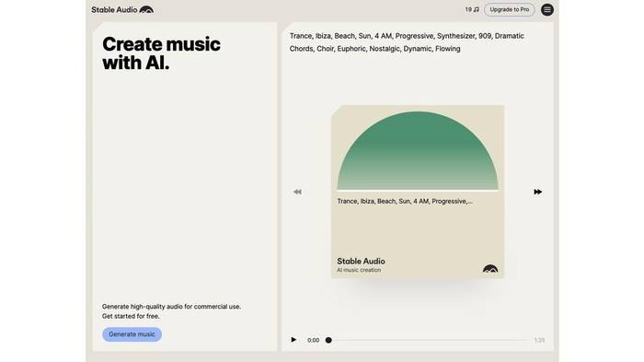Click the Upgrade to Pro button

coord(510,9)
